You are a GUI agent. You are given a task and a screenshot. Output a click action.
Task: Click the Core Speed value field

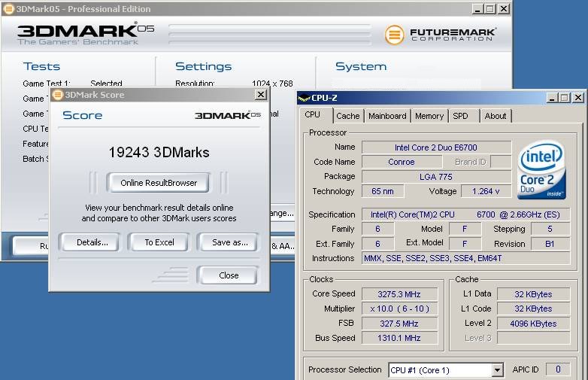point(399,293)
